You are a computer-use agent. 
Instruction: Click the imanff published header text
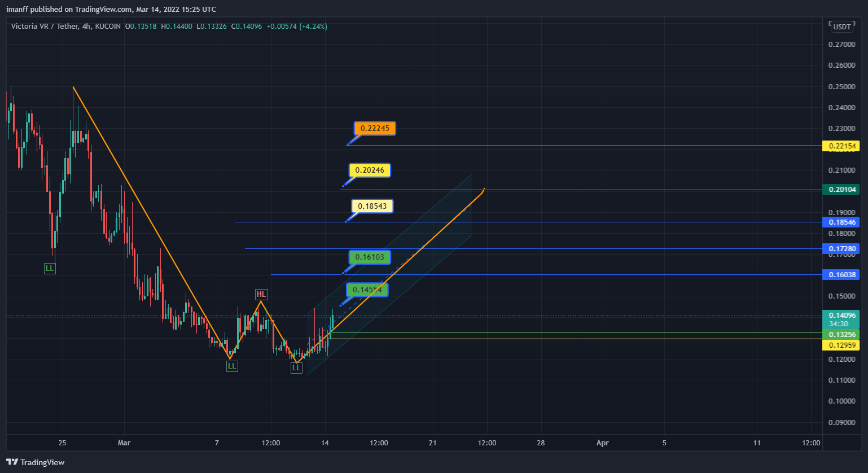point(111,10)
